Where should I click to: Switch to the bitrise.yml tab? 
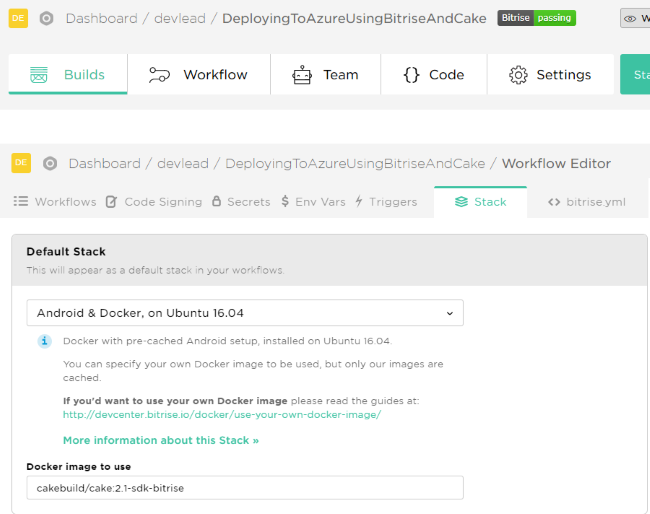pyautogui.click(x=587, y=202)
